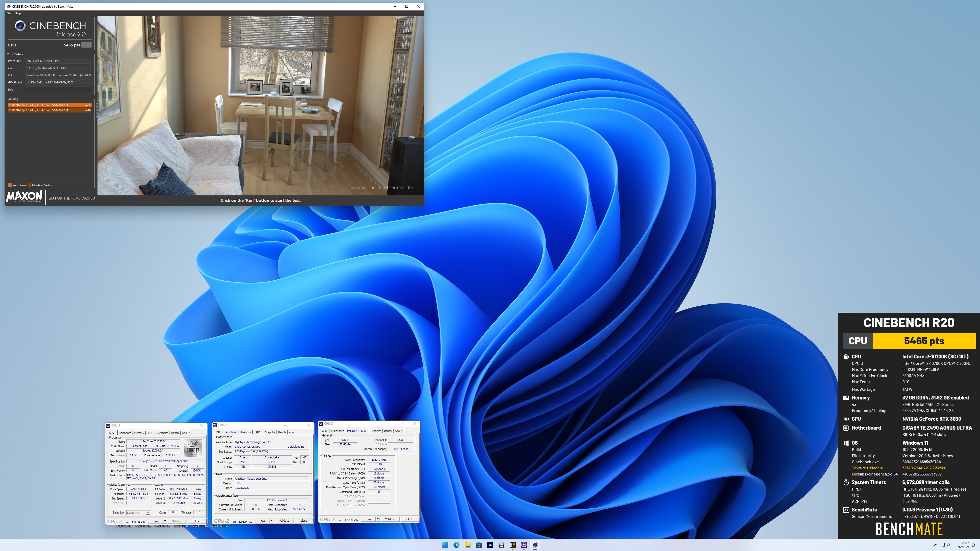
Task: Select ranking entry with score 5465
Action: point(50,105)
